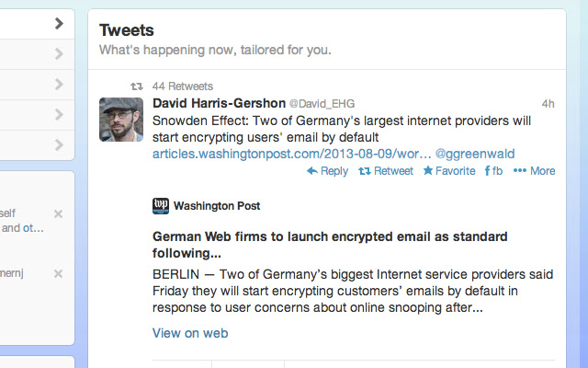588x368 pixels.
Task: Open the washingtonpost.com article link
Action: (292, 154)
